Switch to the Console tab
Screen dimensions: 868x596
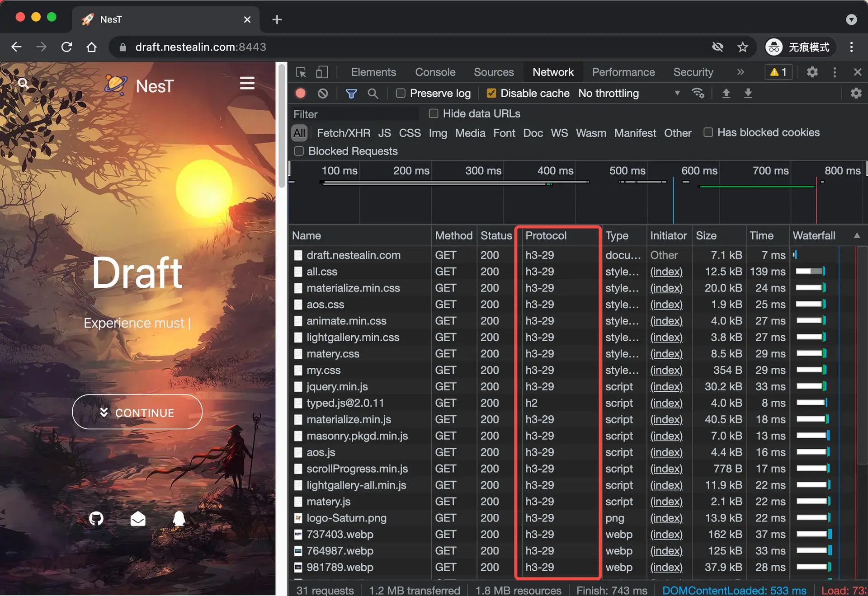435,72
